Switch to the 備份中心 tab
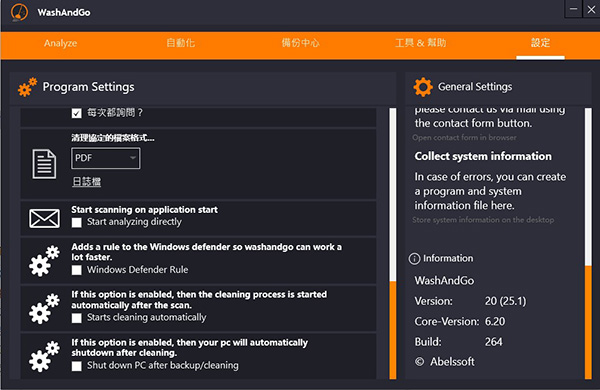The width and height of the screenshot is (600, 390). coord(300,43)
